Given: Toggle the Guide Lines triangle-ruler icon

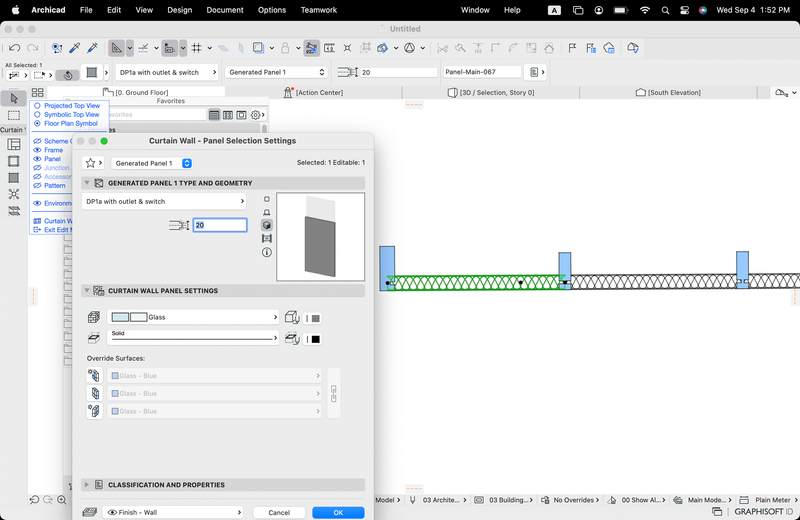Looking at the screenshot, I should (x=117, y=48).
